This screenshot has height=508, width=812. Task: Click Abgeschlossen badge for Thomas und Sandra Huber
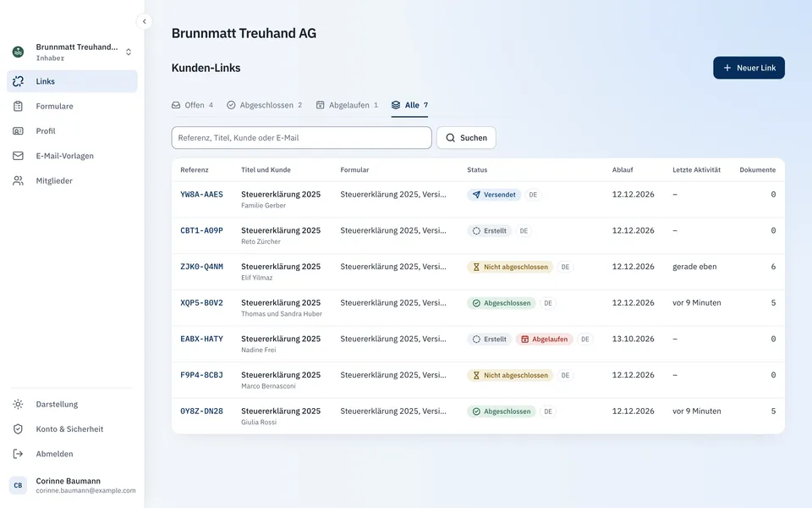point(502,303)
